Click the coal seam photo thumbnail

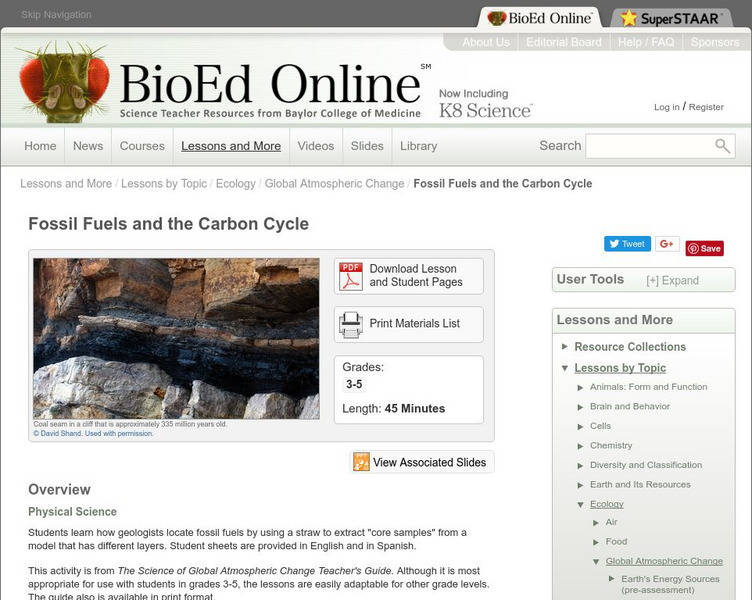click(x=176, y=338)
